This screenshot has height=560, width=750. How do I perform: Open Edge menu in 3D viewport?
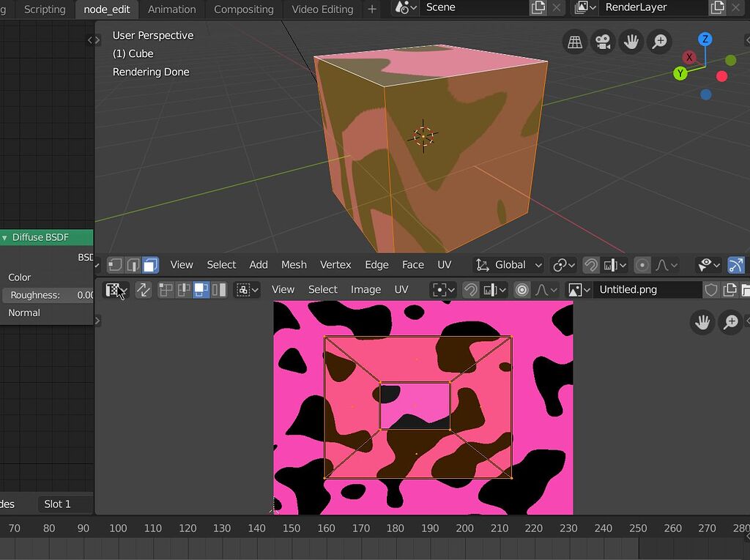coord(376,265)
